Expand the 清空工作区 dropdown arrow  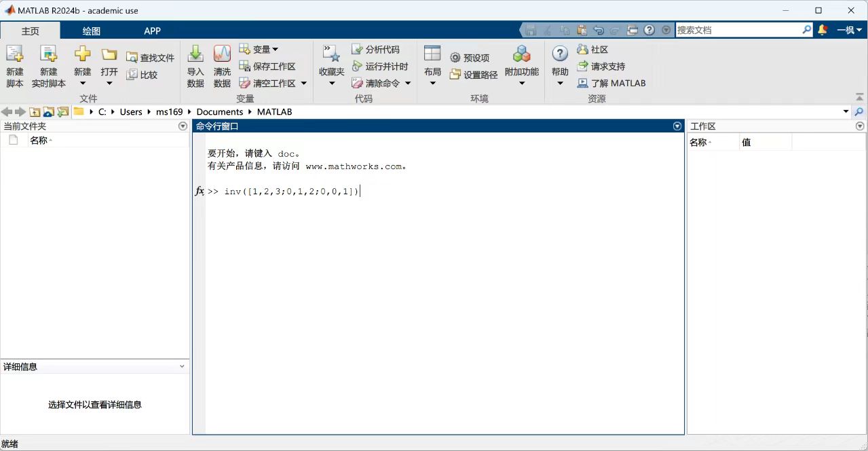tap(303, 84)
